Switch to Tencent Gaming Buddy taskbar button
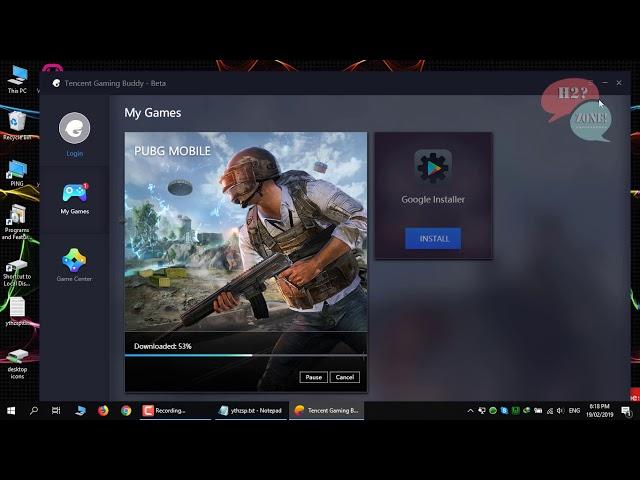 click(327, 411)
